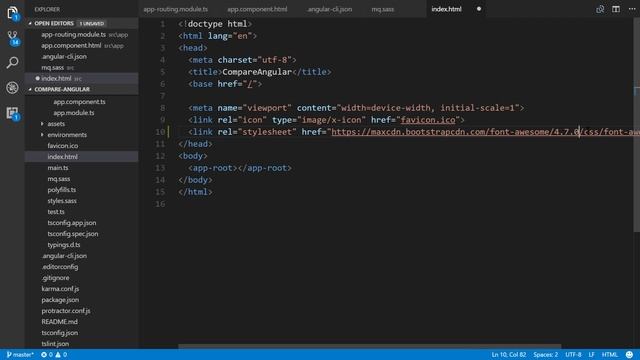Open test.ts in file tree

point(56,212)
